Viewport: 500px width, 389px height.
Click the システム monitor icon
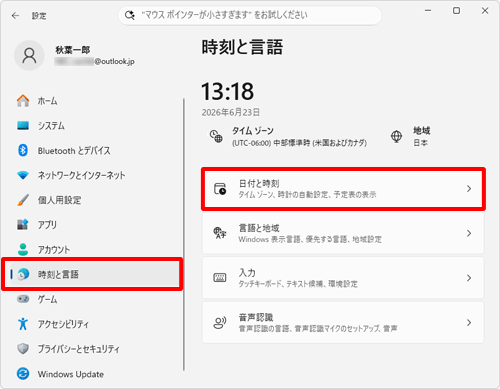(x=23, y=125)
